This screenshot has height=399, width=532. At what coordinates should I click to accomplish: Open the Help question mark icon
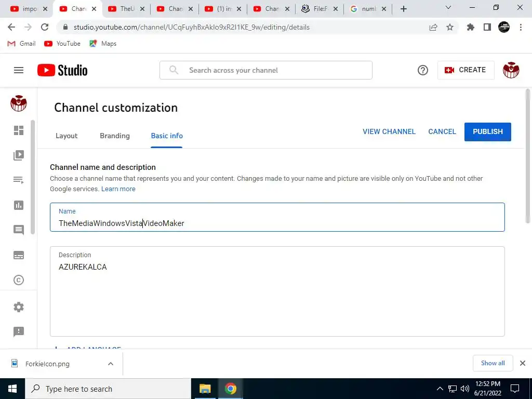[x=423, y=70]
